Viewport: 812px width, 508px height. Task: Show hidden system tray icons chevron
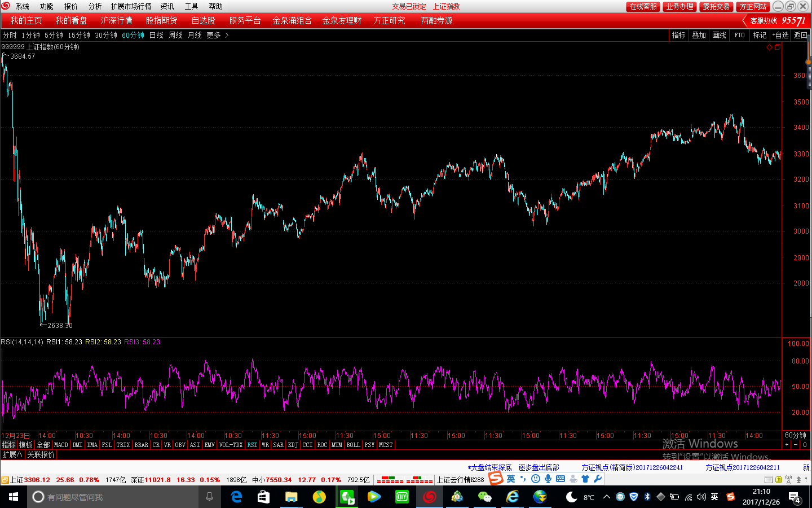[x=607, y=497]
